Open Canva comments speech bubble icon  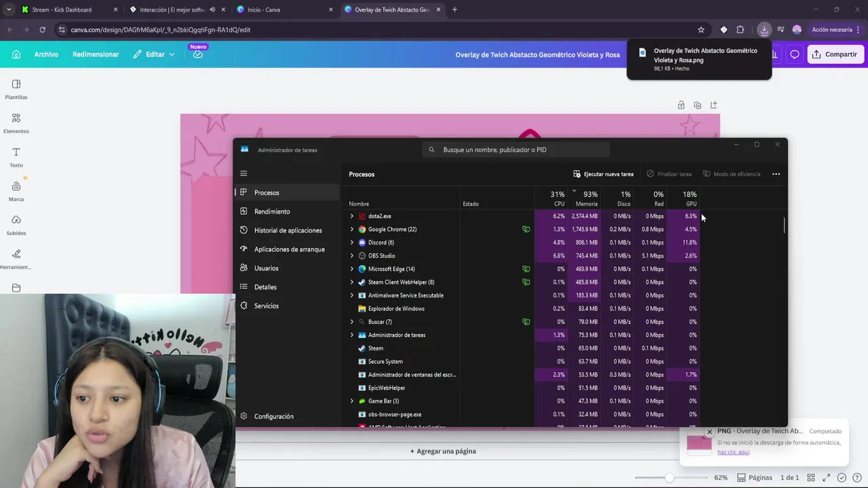click(795, 54)
